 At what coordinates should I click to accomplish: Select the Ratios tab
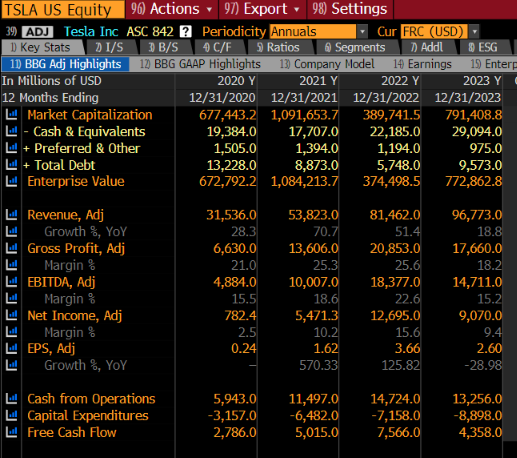pos(279,47)
